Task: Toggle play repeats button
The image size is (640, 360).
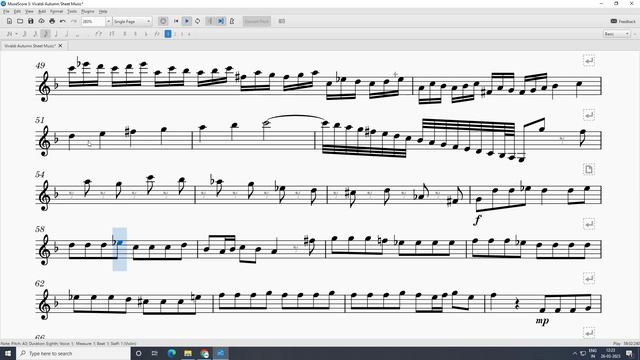Action: click(210, 21)
